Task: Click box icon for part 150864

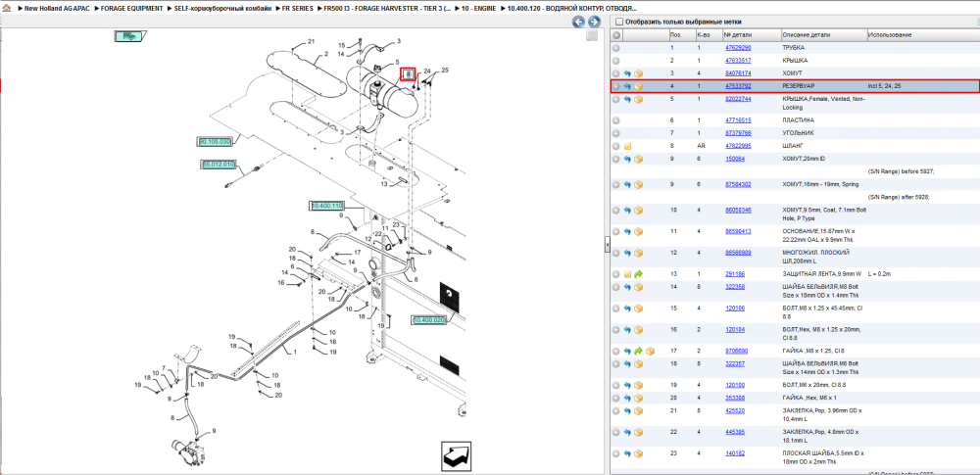Action: (x=639, y=159)
